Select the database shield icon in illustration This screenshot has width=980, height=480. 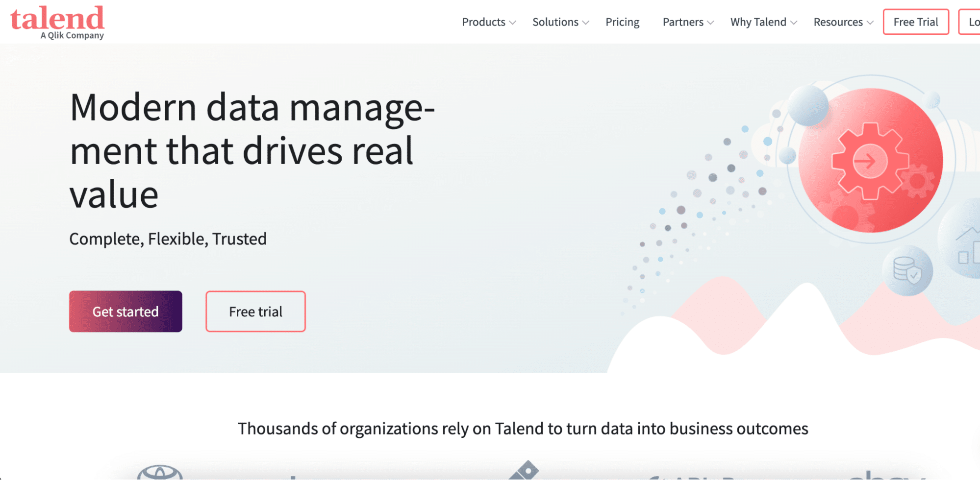tap(907, 271)
